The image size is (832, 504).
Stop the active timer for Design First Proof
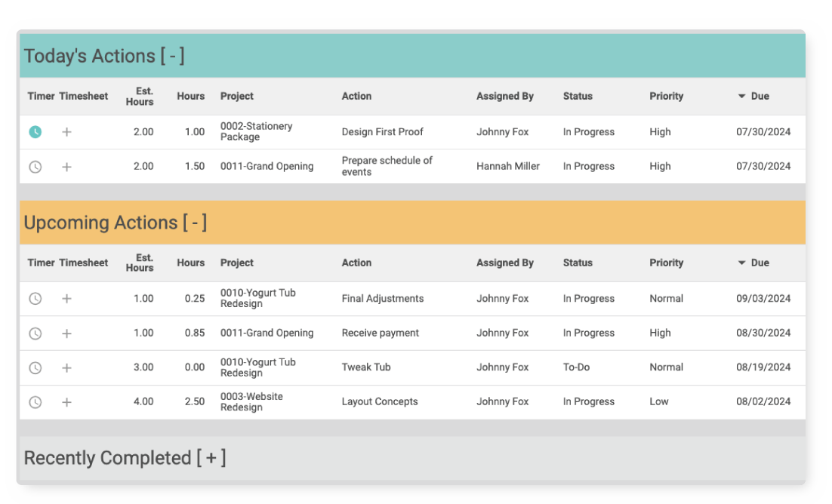(x=35, y=132)
